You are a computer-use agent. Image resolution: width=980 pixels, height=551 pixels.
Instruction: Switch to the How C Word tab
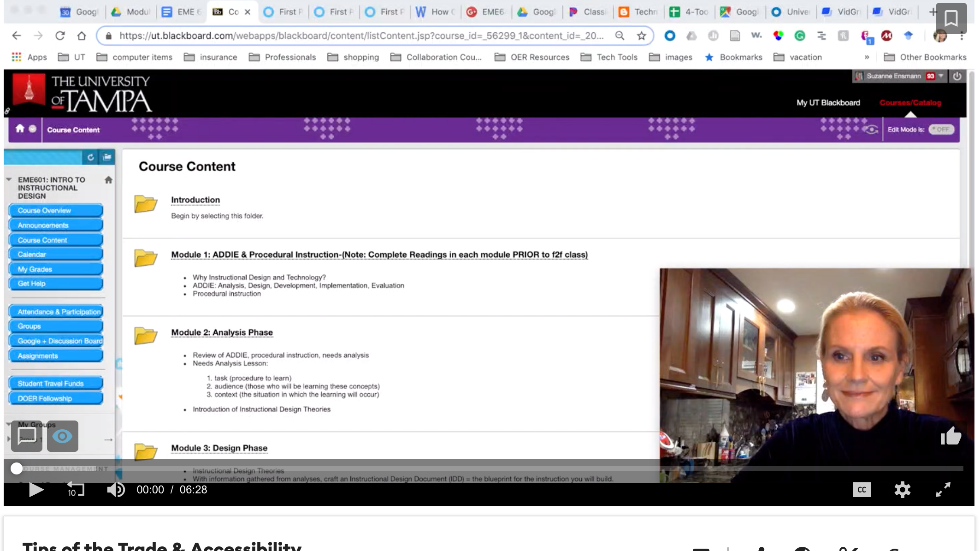pos(436,12)
